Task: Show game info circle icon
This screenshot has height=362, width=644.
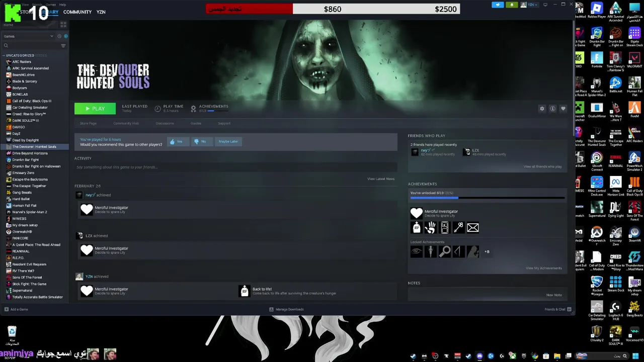Action: tap(552, 109)
